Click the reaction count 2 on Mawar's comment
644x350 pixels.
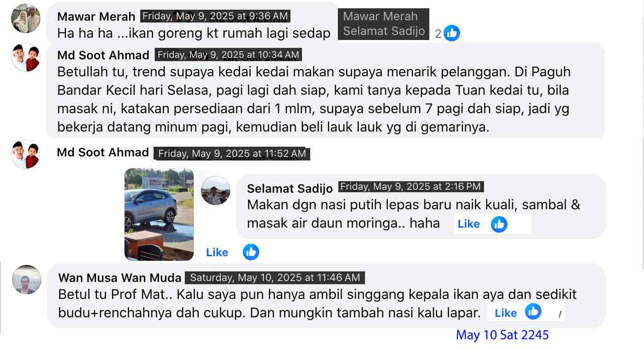438,34
